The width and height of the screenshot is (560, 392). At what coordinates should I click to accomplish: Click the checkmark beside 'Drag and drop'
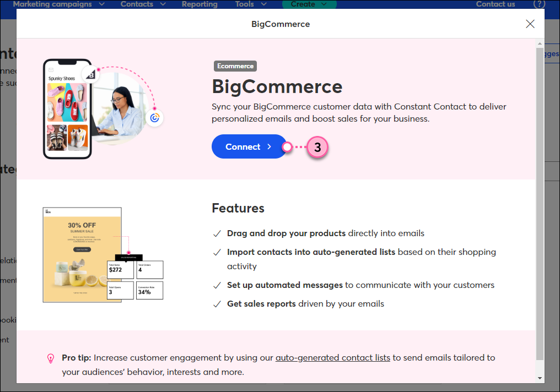click(217, 233)
